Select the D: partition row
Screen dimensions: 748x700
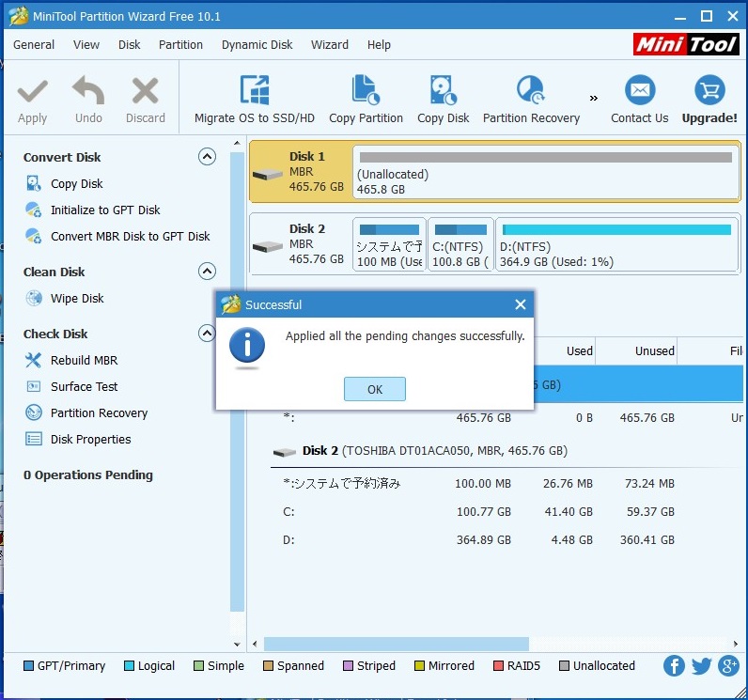click(x=506, y=539)
